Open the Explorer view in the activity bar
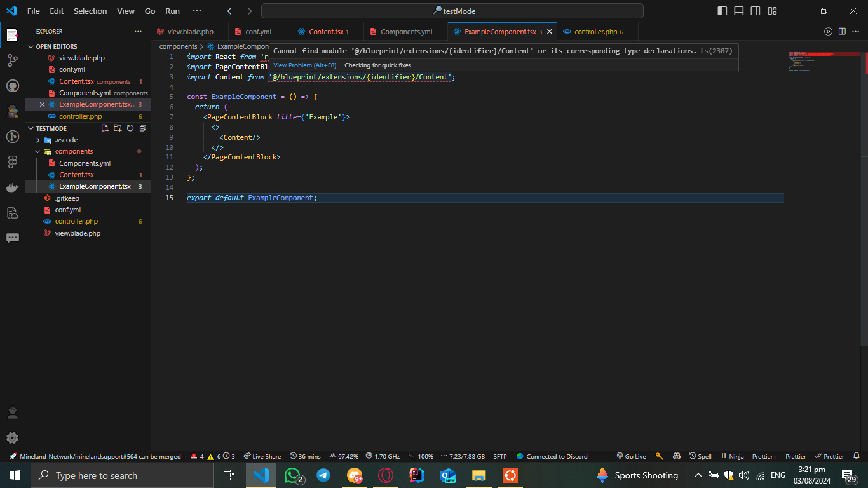The width and height of the screenshot is (868, 488). pyautogui.click(x=12, y=35)
